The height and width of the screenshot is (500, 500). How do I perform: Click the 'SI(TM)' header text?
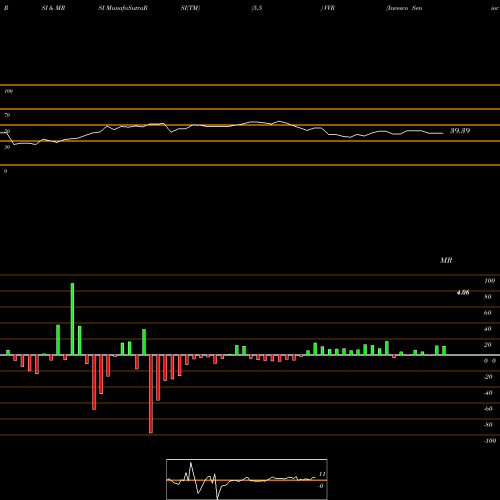[190, 8]
